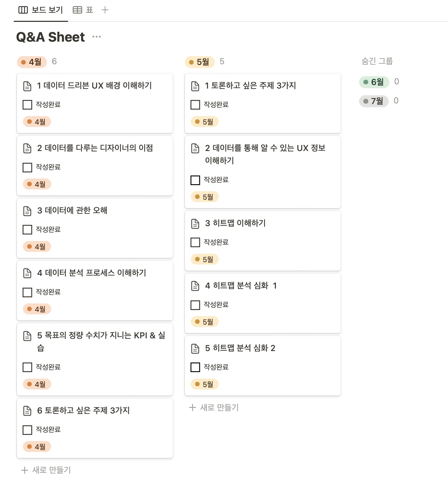Check '작성완료' on '1 토론하고 싶은 주제 3가지'
The width and height of the screenshot is (448, 489).
[x=195, y=104]
